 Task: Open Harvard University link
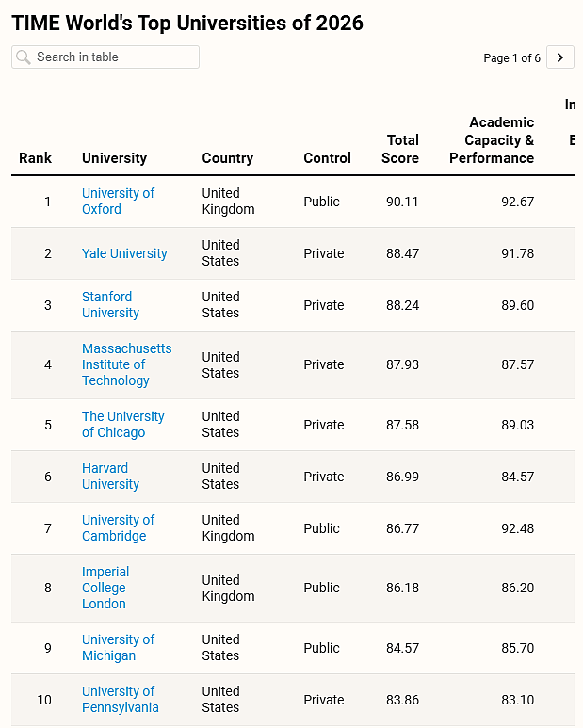click(110, 476)
